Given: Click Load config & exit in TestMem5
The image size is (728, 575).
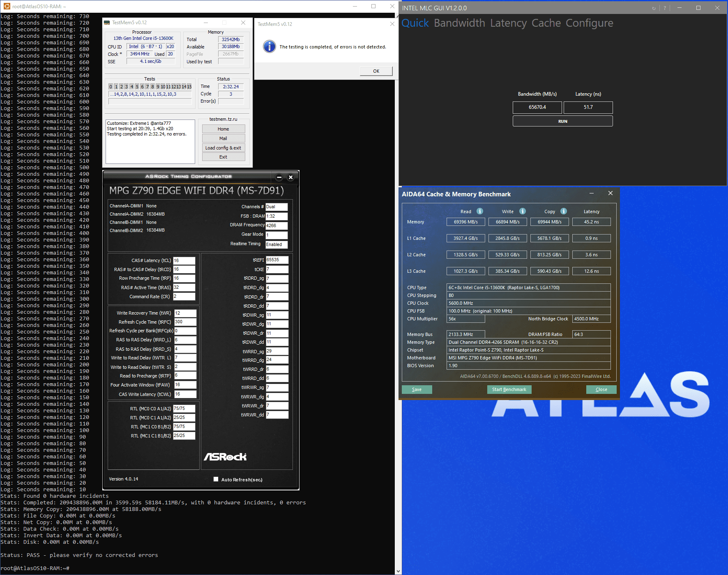Looking at the screenshot, I should pyautogui.click(x=223, y=148).
